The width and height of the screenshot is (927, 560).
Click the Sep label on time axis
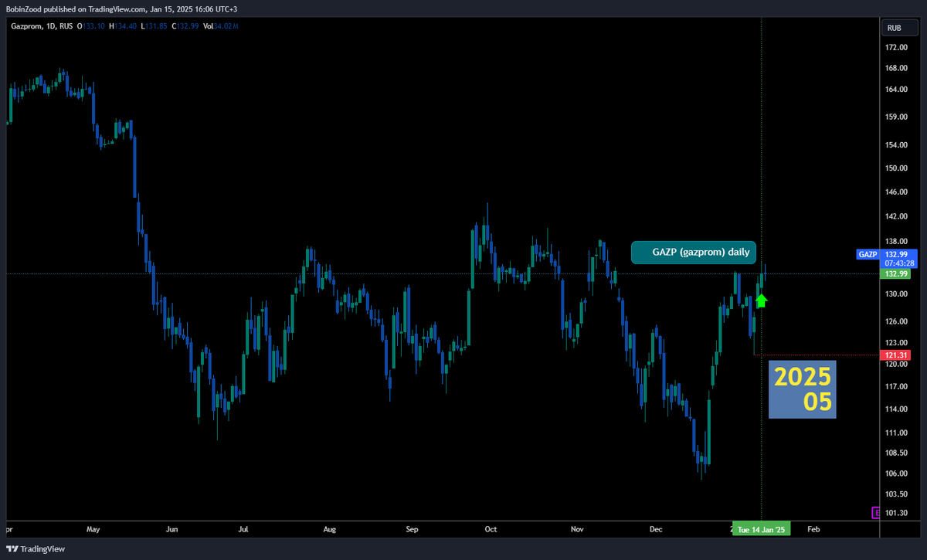pyautogui.click(x=411, y=530)
